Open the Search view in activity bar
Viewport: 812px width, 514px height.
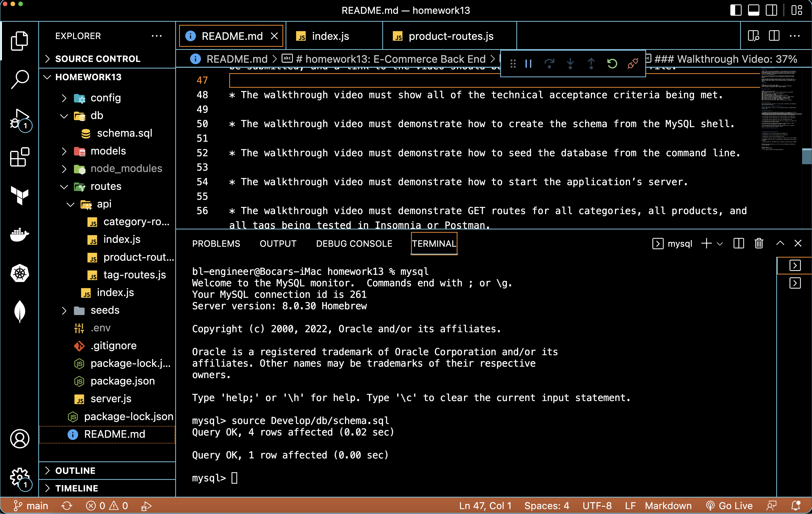(20, 80)
